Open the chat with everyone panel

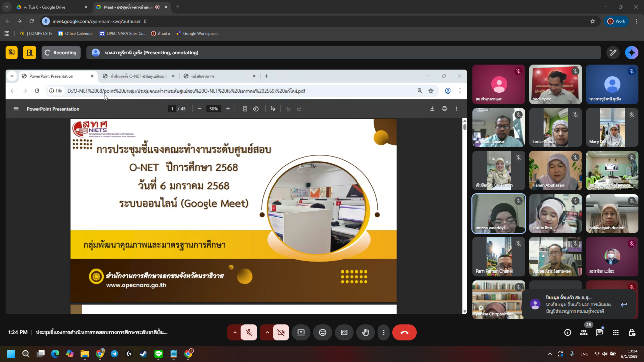pyautogui.click(x=600, y=332)
